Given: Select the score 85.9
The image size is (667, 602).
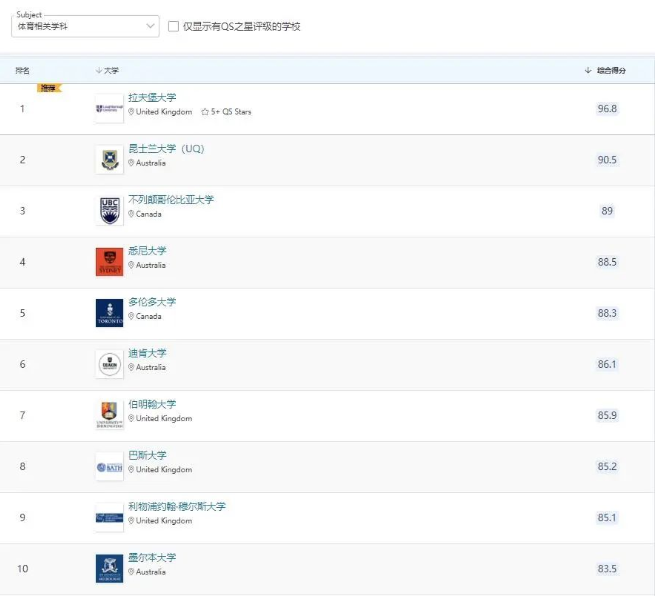Looking at the screenshot, I should point(607,415).
